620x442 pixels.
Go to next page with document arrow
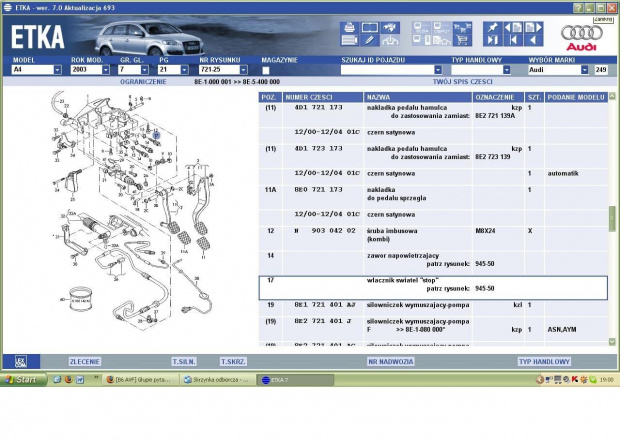[533, 28]
